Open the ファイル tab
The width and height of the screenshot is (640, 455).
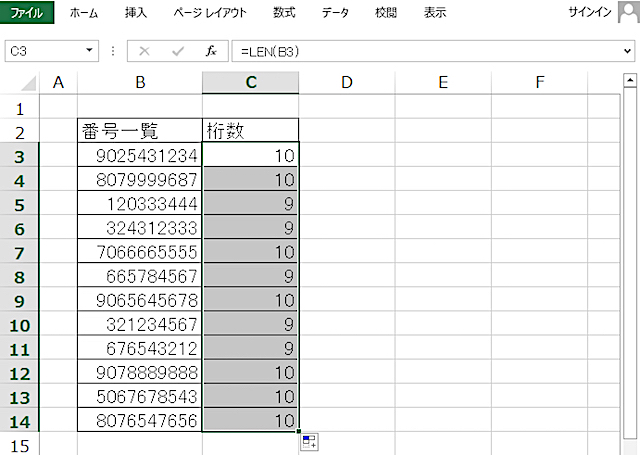pos(27,13)
